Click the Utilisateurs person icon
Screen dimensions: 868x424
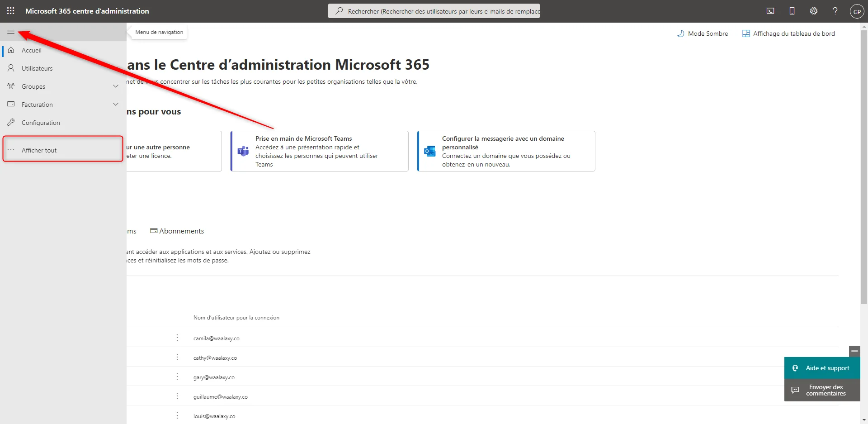[11, 68]
